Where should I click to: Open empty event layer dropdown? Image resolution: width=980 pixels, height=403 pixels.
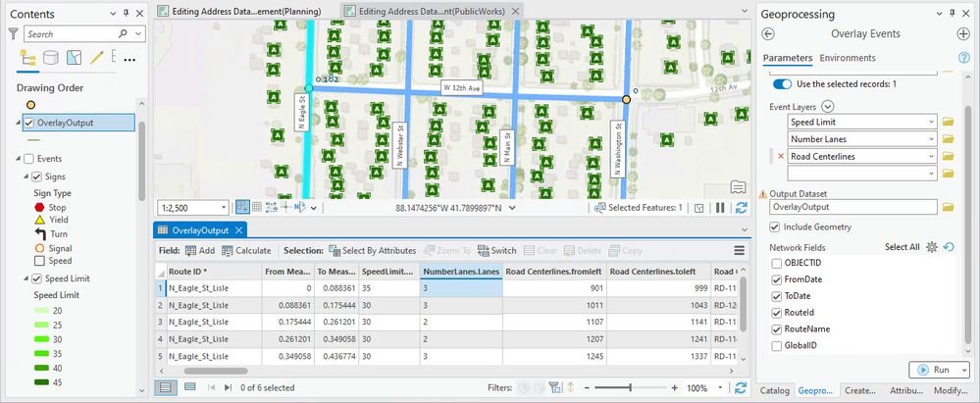[931, 174]
